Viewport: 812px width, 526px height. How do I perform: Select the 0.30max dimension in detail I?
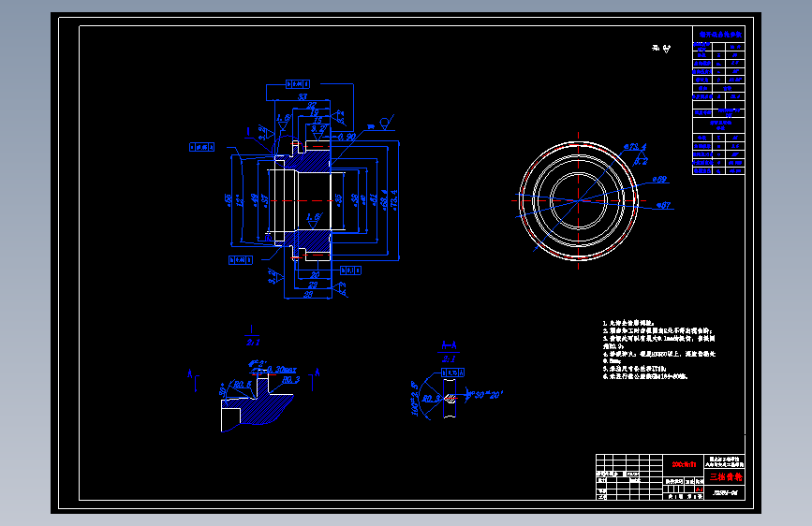click(282, 369)
